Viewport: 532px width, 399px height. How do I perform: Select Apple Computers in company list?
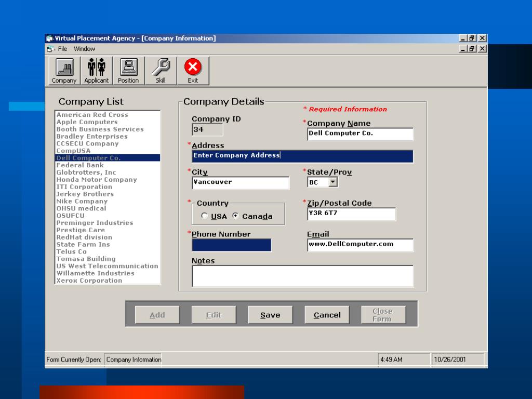108,122
